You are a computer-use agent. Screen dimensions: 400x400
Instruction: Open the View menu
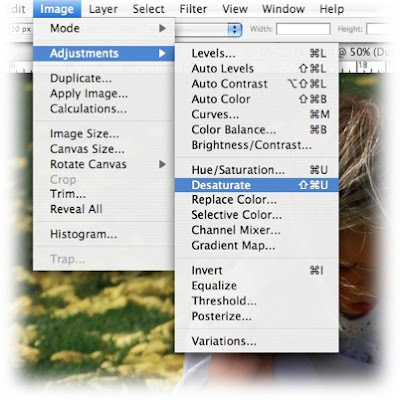235,9
